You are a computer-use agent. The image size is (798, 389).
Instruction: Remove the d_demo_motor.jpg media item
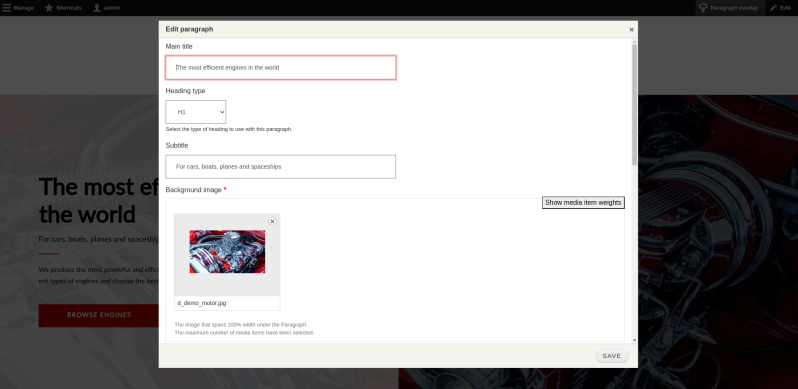coord(272,221)
